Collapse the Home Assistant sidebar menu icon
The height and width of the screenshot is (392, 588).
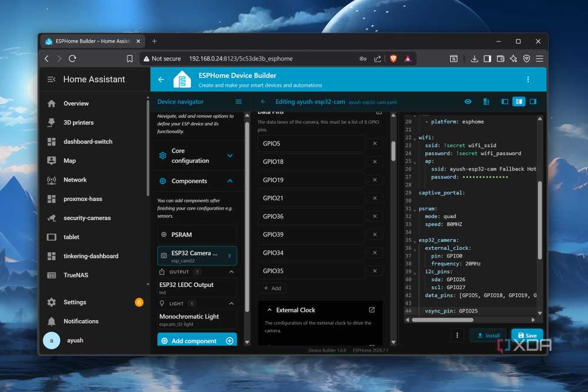tap(51, 79)
